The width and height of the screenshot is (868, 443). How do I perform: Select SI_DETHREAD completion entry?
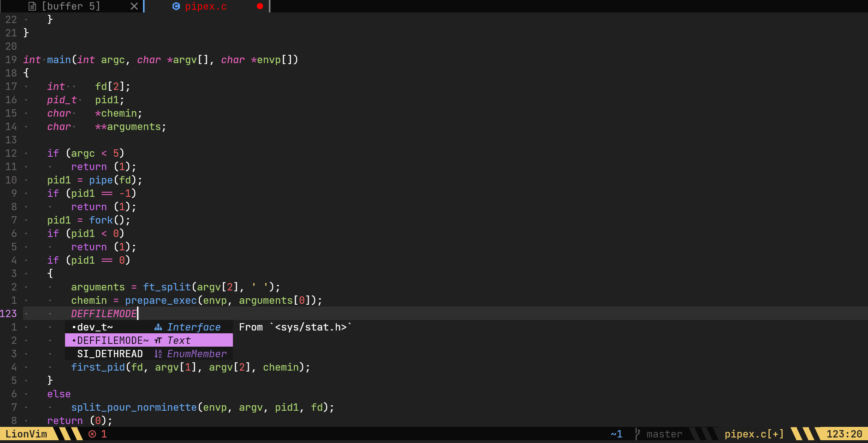click(149, 354)
